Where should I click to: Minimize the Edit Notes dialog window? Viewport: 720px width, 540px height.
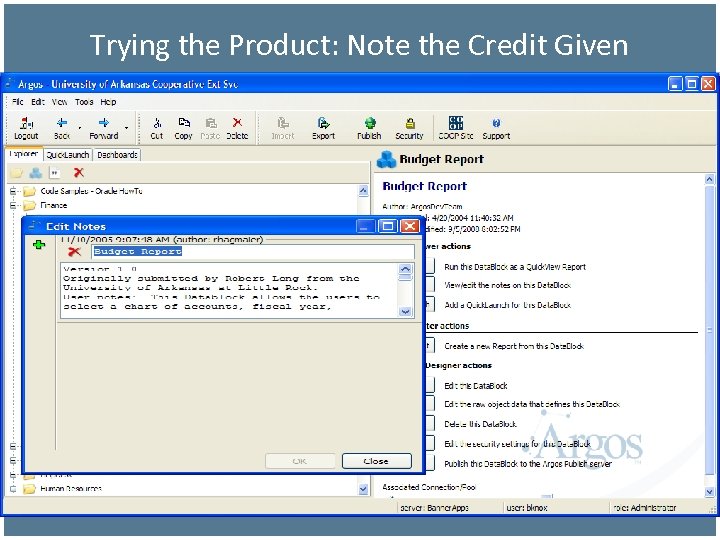[x=366, y=226]
